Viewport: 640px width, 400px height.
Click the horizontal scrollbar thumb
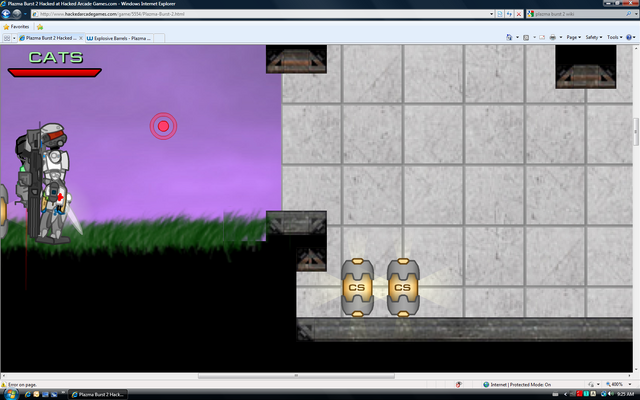(x=296, y=376)
